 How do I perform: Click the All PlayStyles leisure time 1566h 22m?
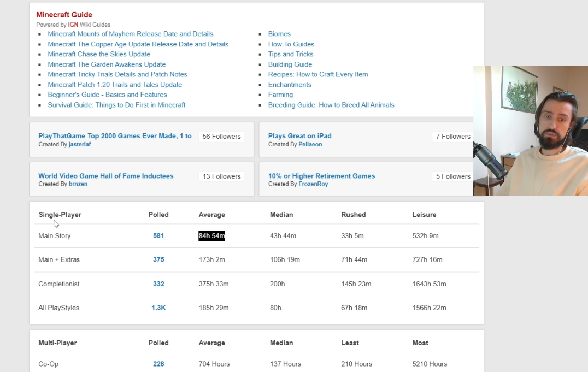click(429, 308)
